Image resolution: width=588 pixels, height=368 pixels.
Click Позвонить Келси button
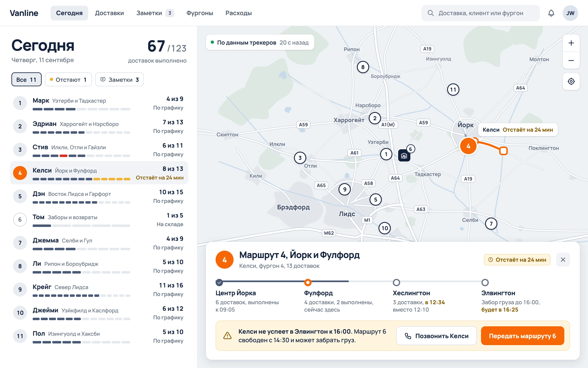pos(436,336)
